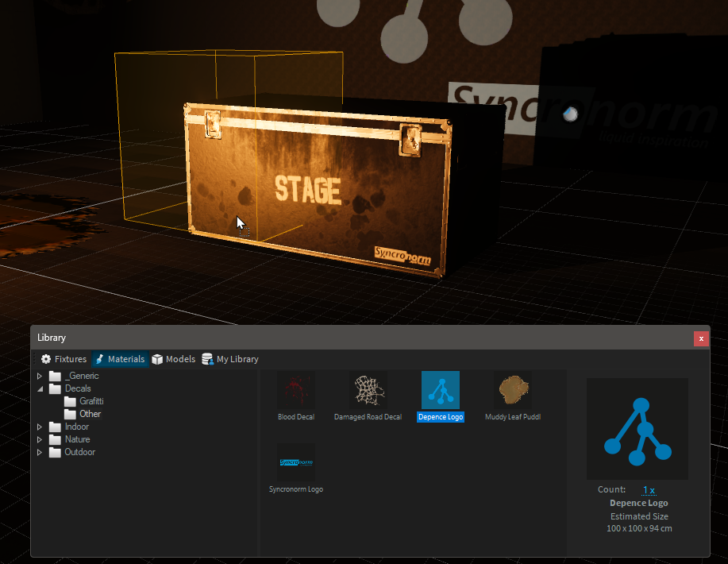Viewport: 728px width, 564px height.
Task: Click the Nature folder icon
Action: (x=55, y=439)
